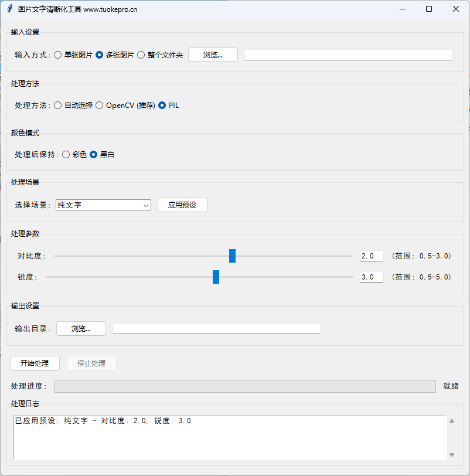Click the log scrollbar up arrow
The width and height of the screenshot is (470, 476).
point(452,421)
